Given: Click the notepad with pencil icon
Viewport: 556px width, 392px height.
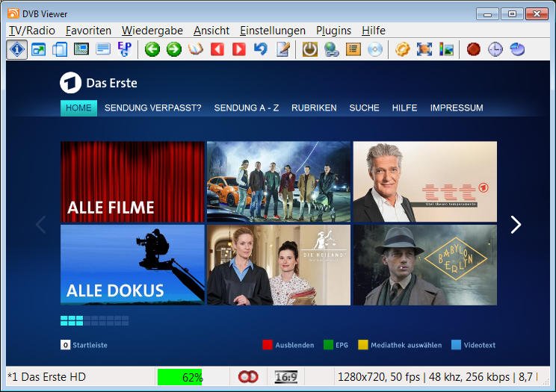Looking at the screenshot, I should (x=283, y=49).
